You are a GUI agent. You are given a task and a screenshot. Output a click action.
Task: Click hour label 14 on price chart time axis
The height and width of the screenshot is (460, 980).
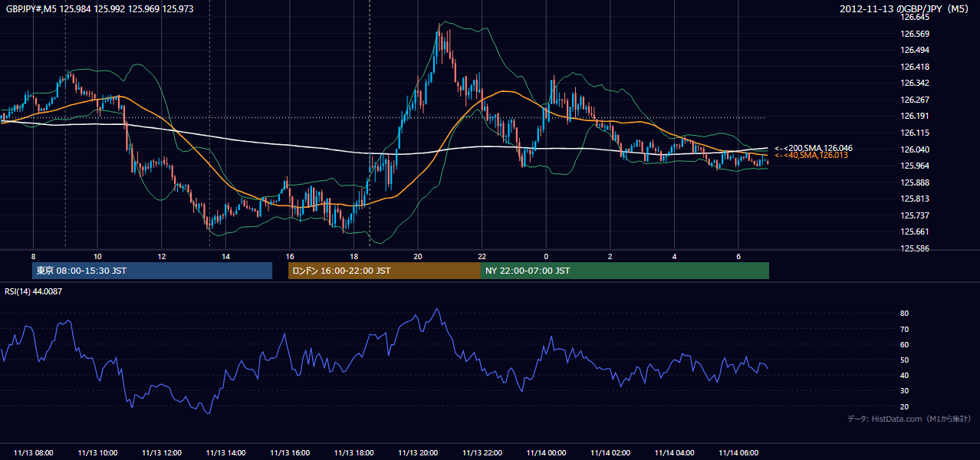pyautogui.click(x=225, y=256)
